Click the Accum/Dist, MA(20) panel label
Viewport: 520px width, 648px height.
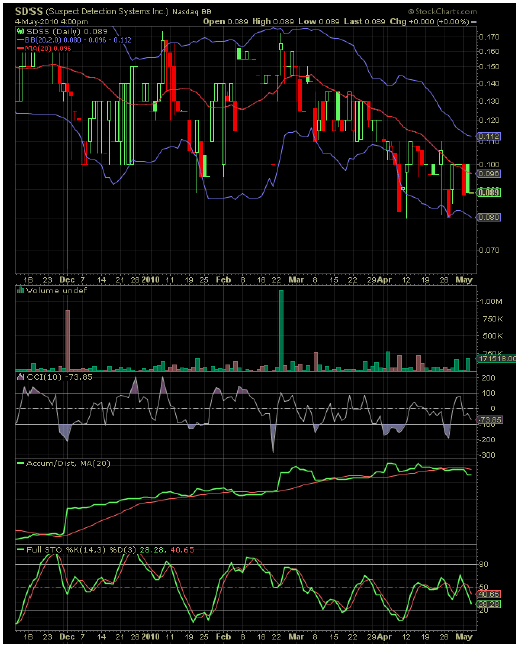tap(68, 463)
